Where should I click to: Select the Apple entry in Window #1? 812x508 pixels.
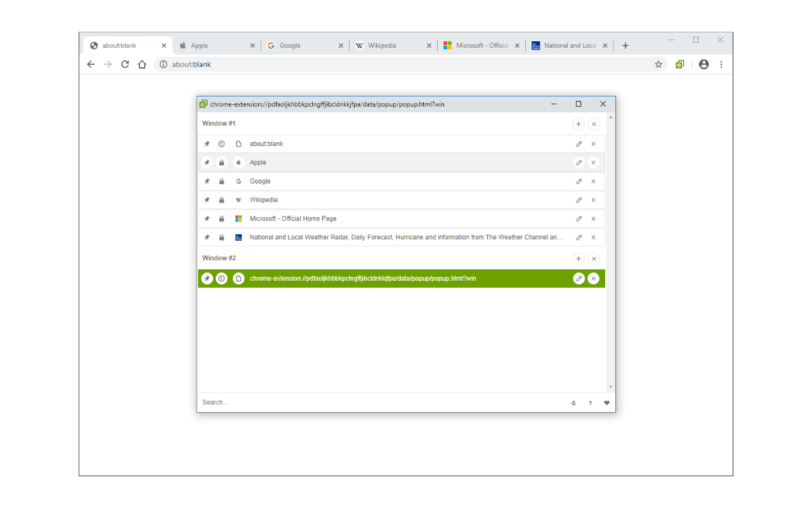click(x=401, y=163)
